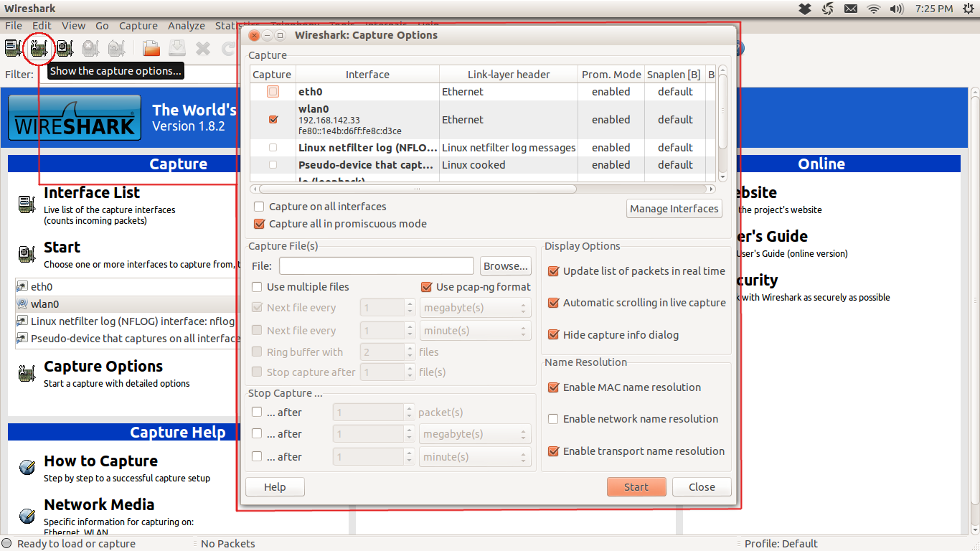Click the eth0 interface icon in the Start list
Viewport: 980px width, 551px height.
tap(22, 286)
